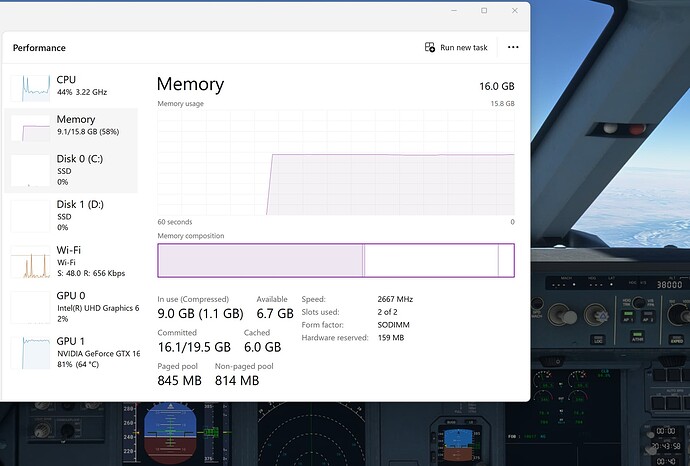Click the Hardware reserved value 159 MB
The width and height of the screenshot is (690, 466).
coord(391,338)
